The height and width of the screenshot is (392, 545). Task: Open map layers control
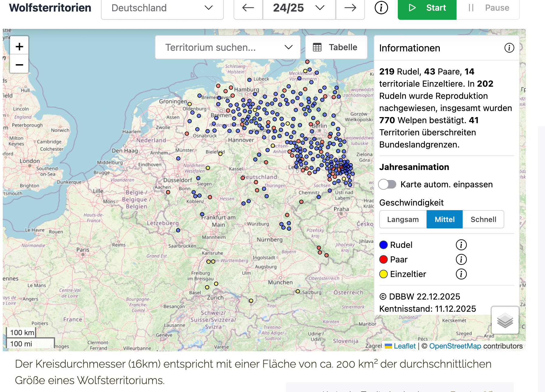tap(505, 320)
